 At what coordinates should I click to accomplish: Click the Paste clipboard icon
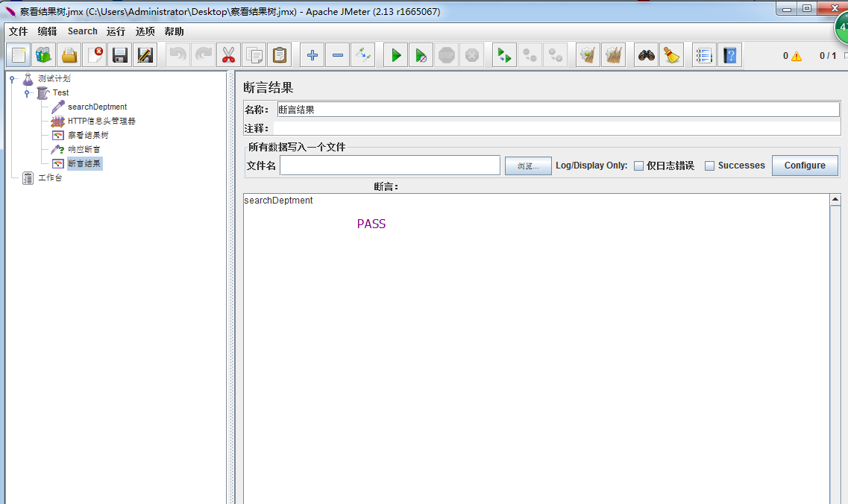[x=279, y=55]
